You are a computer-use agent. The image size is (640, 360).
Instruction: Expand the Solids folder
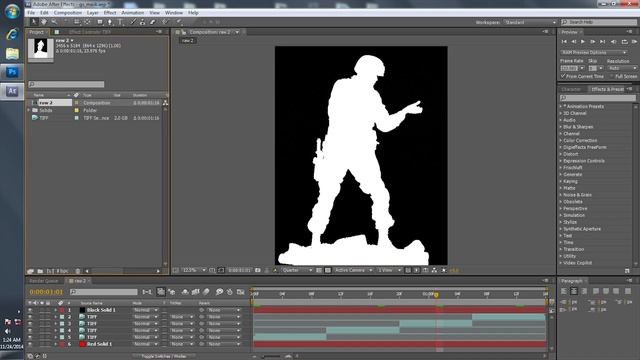[x=29, y=110]
